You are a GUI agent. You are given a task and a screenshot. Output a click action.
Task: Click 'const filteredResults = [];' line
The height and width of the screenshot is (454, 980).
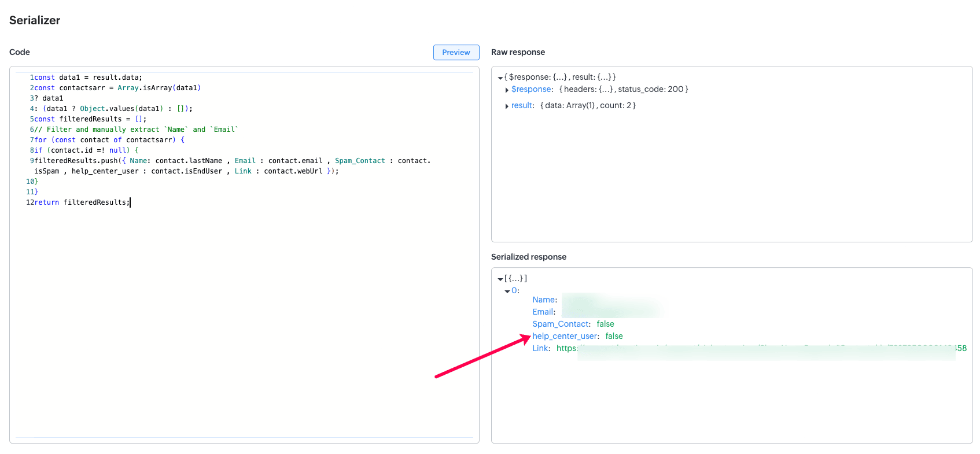pos(90,119)
